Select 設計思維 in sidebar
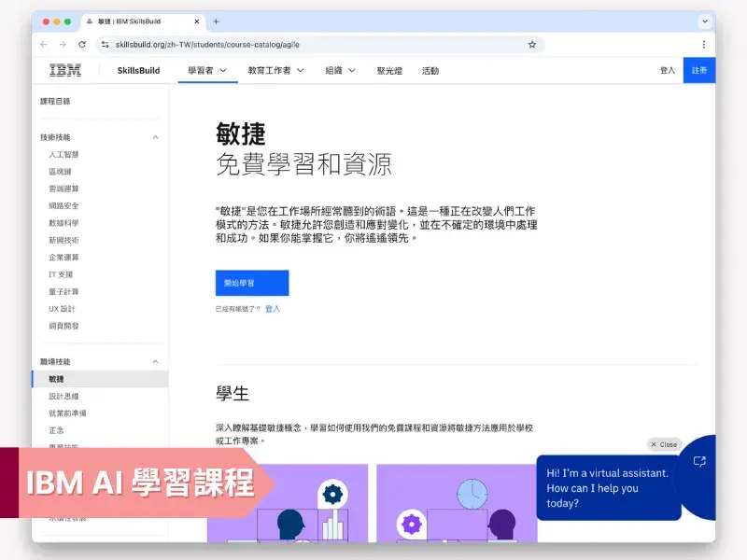 point(63,396)
